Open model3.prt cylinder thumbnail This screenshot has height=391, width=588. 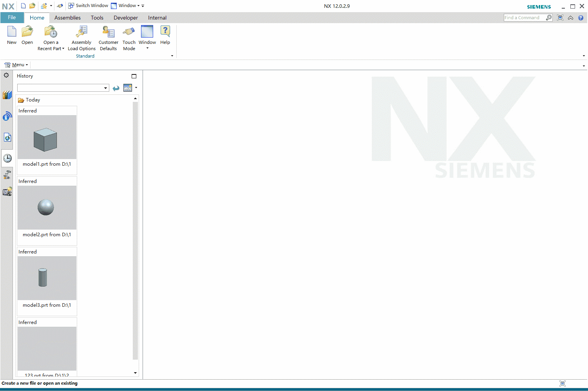click(x=47, y=278)
